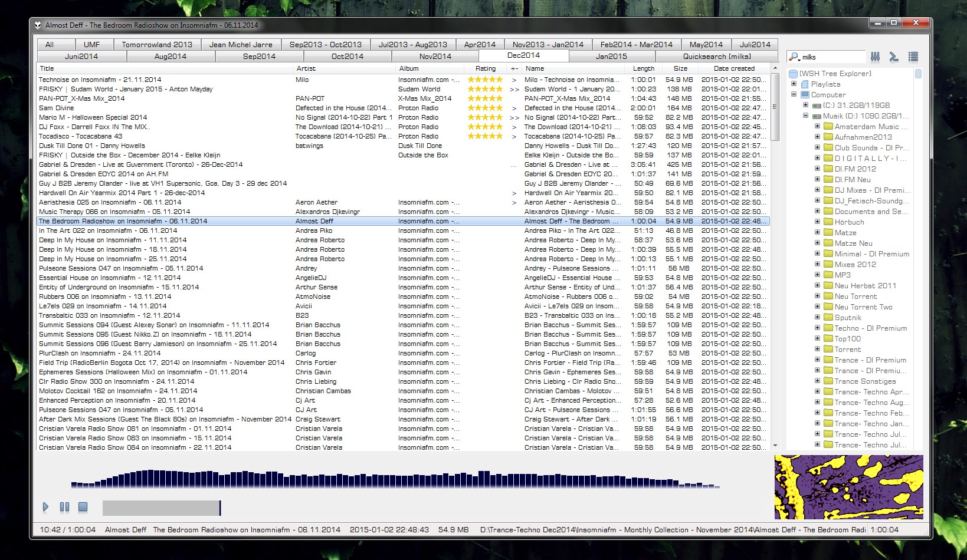Click the Hörbuch folder icon
Viewport: 967px width, 560px height.
point(828,222)
